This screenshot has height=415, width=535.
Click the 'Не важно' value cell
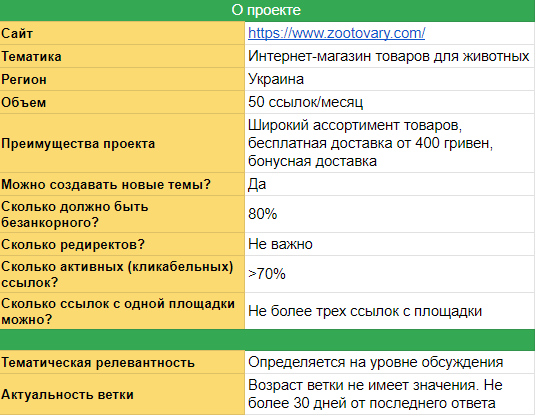coord(390,244)
